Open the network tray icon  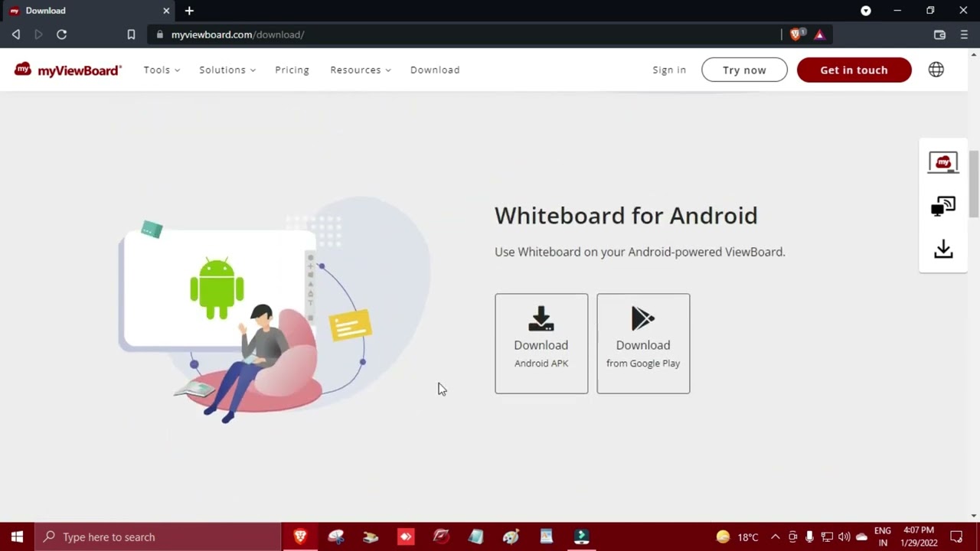tap(827, 536)
